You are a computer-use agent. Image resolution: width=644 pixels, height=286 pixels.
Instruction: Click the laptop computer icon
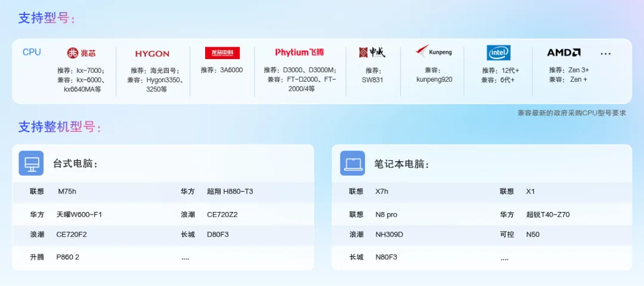coord(352,163)
